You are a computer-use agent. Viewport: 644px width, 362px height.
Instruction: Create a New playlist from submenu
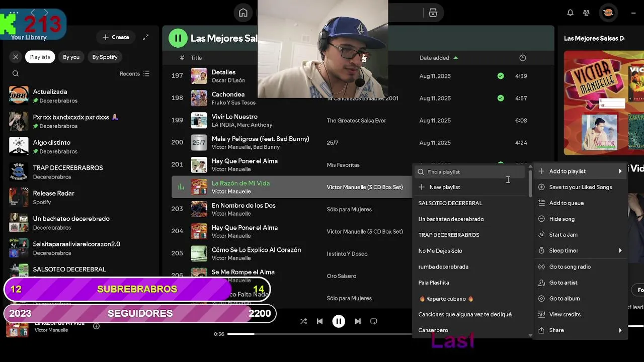(470, 187)
